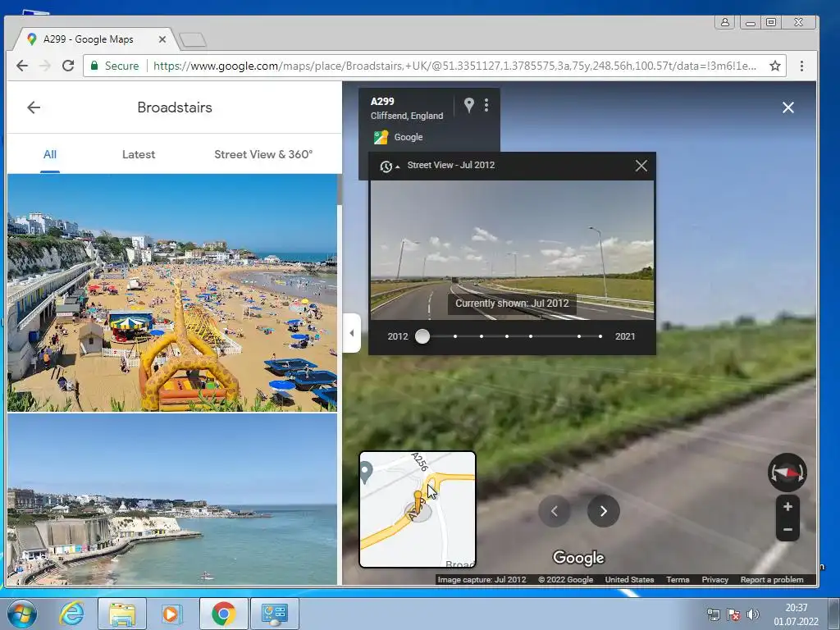Open Windows Media Player from taskbar
Screen dimensions: 840x630
point(172,614)
